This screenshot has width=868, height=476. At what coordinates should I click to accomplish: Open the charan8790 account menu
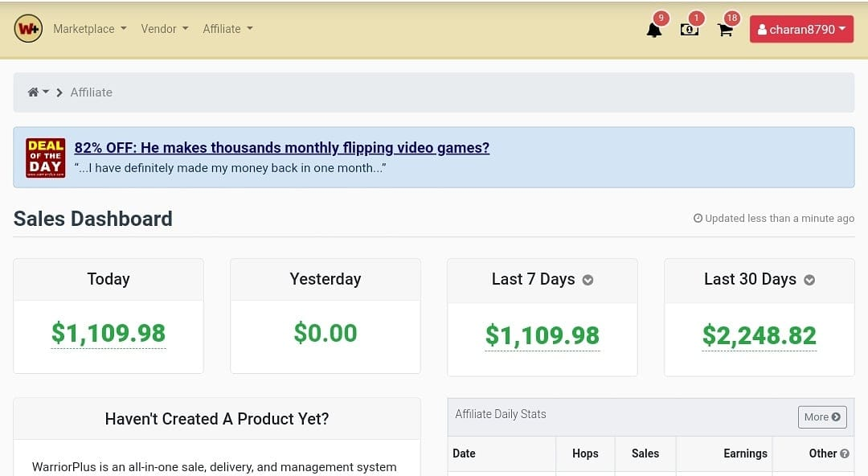(801, 30)
